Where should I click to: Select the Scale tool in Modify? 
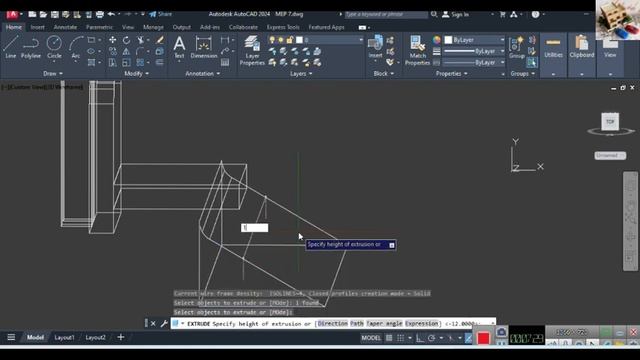127,62
